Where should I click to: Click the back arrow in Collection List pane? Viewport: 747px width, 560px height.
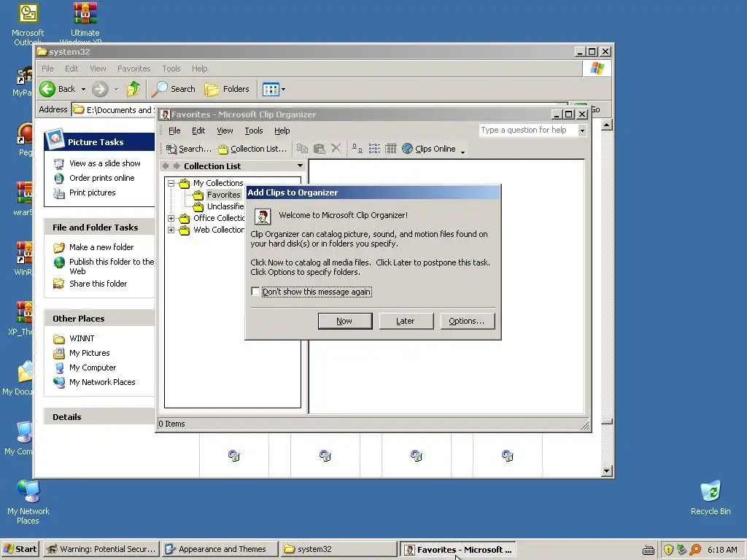166,166
